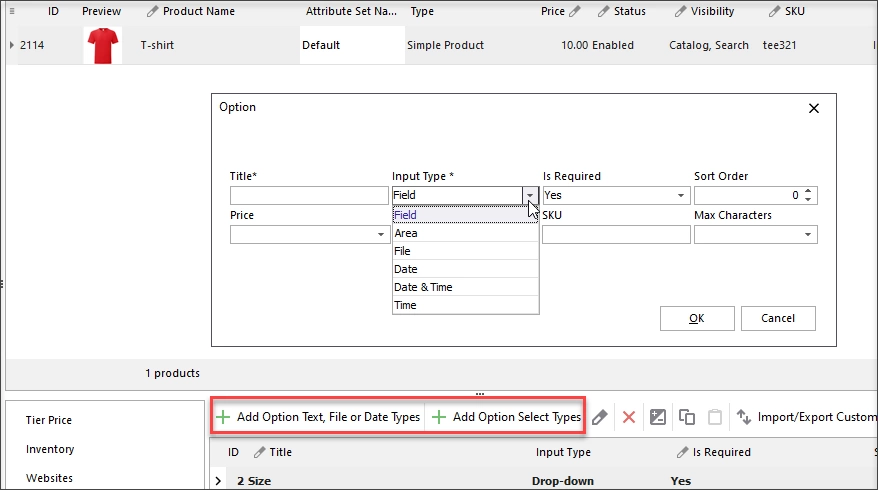
Task: Click the Visibility column header
Action: (712, 11)
